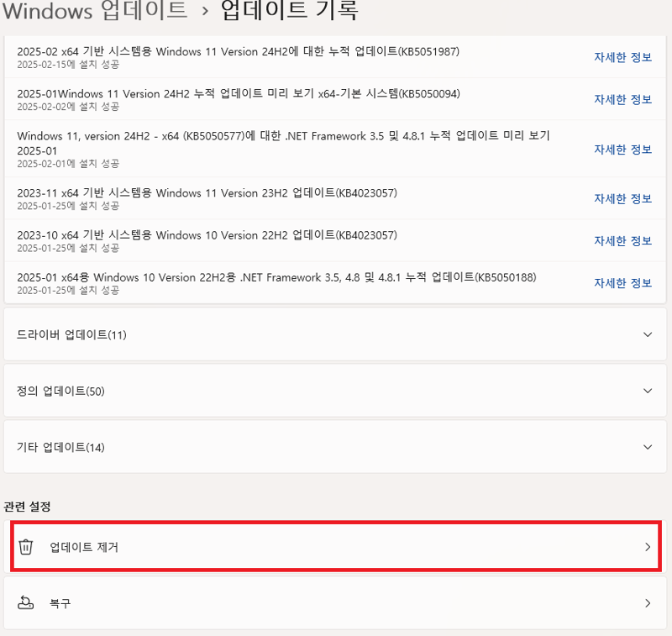Click 기타 업데이트(14) label
The width and height of the screenshot is (672, 636).
click(x=60, y=447)
